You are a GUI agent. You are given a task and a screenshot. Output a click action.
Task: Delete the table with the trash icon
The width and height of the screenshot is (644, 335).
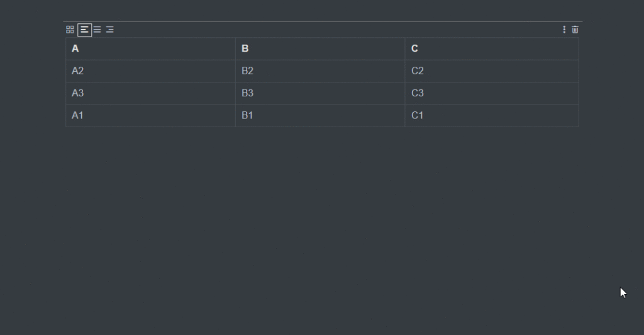575,30
